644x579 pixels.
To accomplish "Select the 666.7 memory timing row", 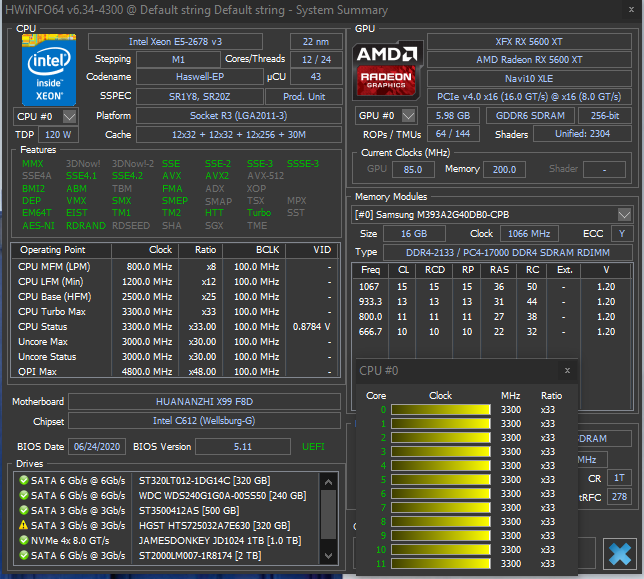I will coord(492,331).
